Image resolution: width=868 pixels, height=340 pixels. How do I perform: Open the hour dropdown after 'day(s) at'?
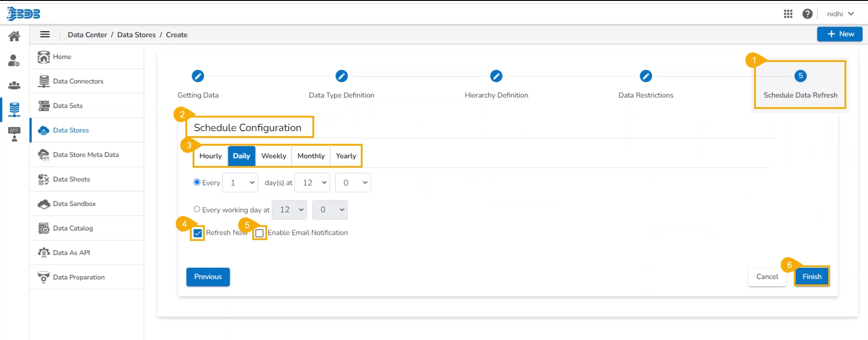[312, 183]
